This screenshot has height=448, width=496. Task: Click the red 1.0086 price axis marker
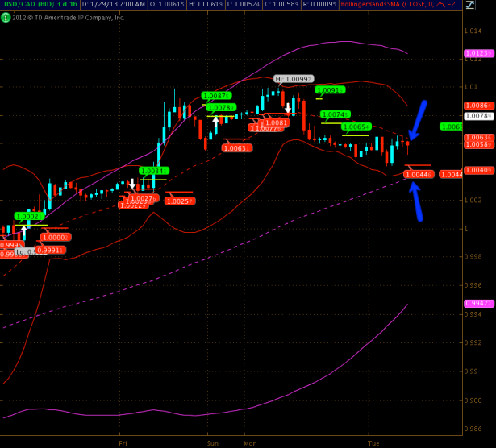(x=479, y=106)
